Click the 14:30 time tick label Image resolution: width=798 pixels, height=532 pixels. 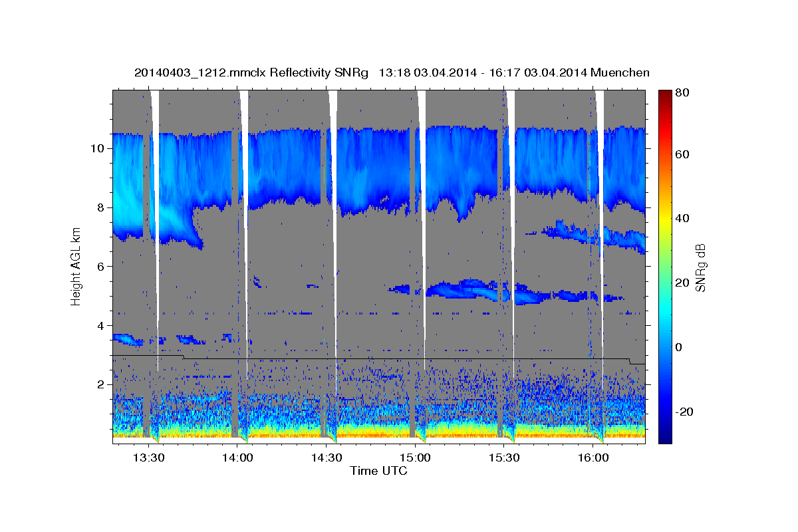[326, 458]
